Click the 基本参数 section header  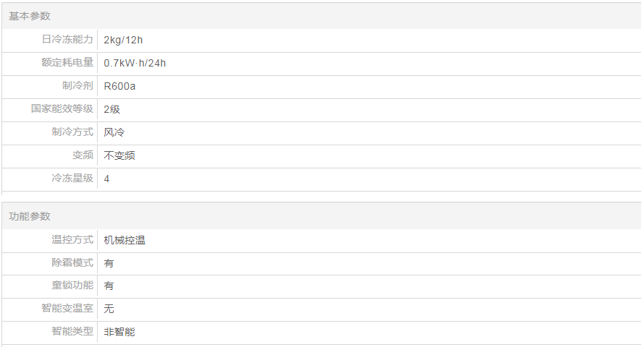pyautogui.click(x=30, y=16)
